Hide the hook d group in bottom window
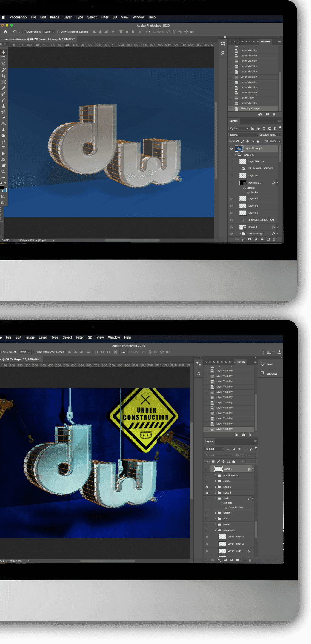Viewport: 311px width, 644px height. tap(207, 493)
